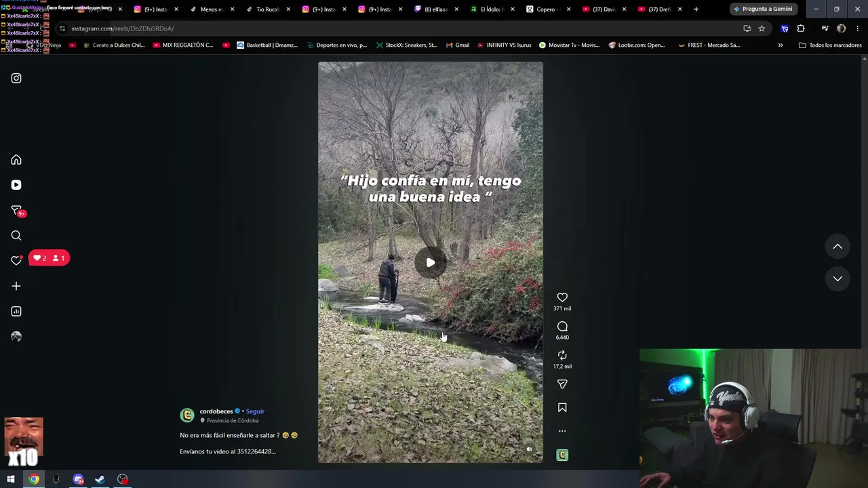
Task: Open the Gmail bookmark
Action: pos(458,45)
